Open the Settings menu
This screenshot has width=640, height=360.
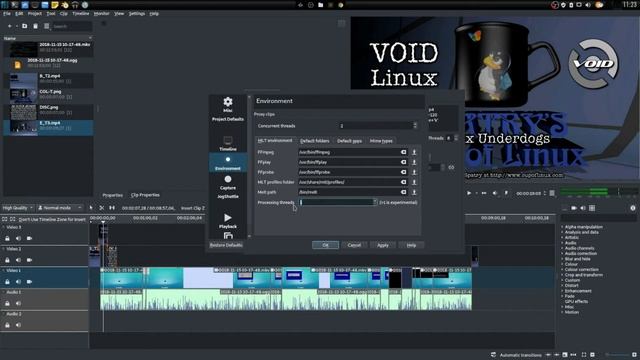[x=137, y=13]
